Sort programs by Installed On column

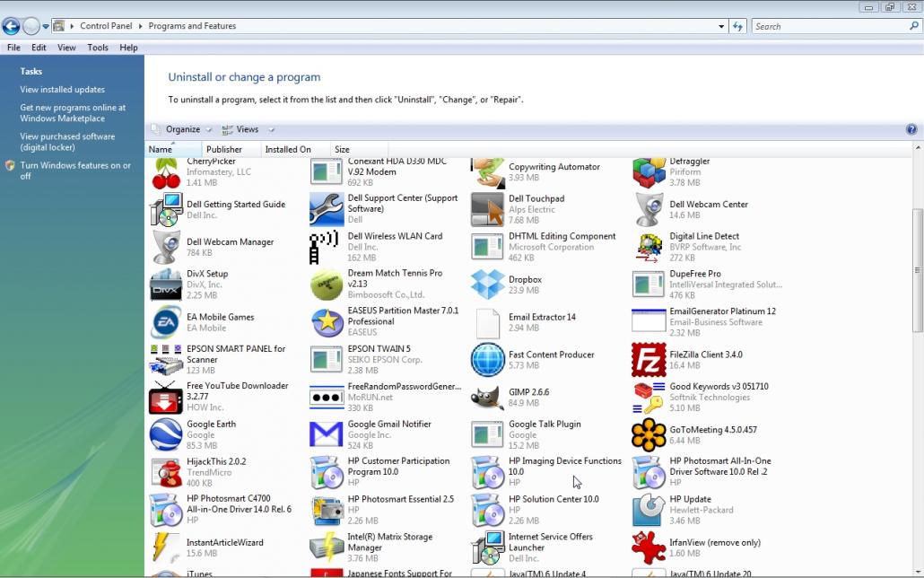pos(294,149)
